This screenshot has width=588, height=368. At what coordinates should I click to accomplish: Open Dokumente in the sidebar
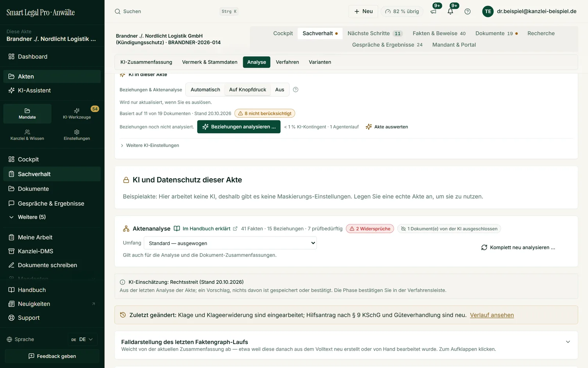tap(52, 189)
